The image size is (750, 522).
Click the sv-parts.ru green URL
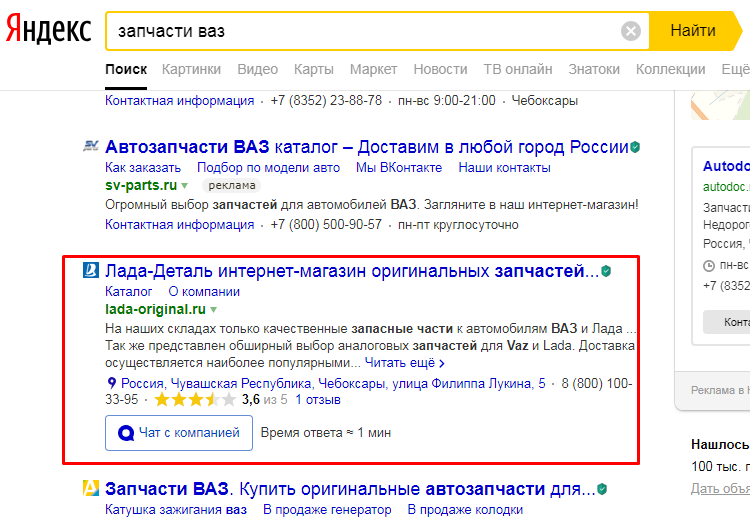click(x=141, y=185)
